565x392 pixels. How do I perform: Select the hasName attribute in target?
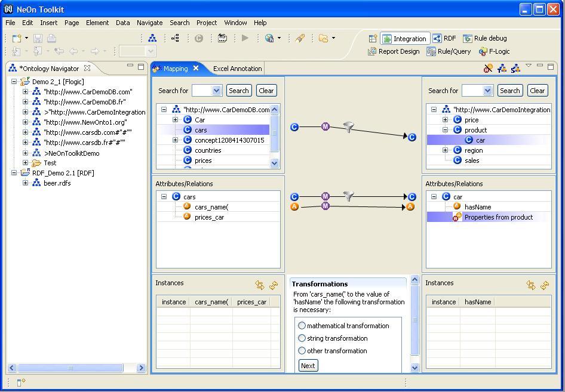click(478, 206)
